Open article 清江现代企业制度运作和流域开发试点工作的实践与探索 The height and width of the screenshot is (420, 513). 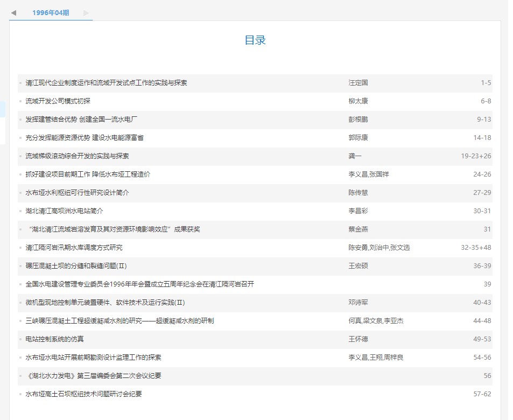click(107, 83)
